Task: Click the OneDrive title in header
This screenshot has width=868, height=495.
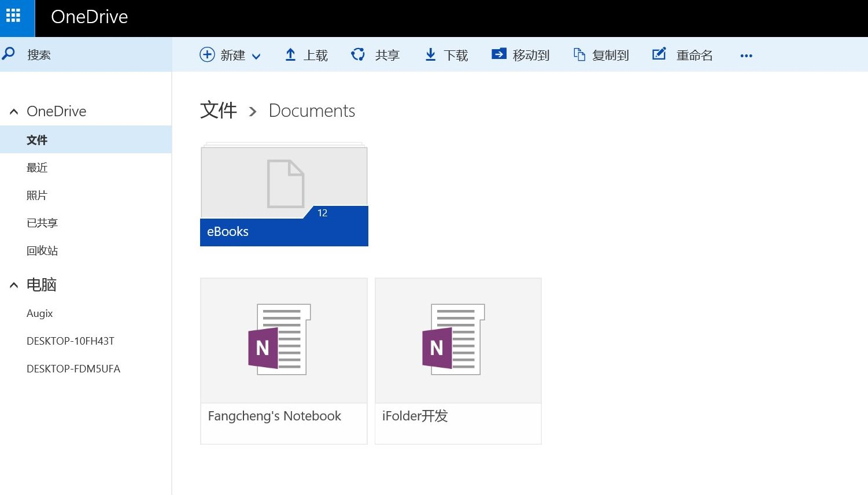Action: click(89, 17)
